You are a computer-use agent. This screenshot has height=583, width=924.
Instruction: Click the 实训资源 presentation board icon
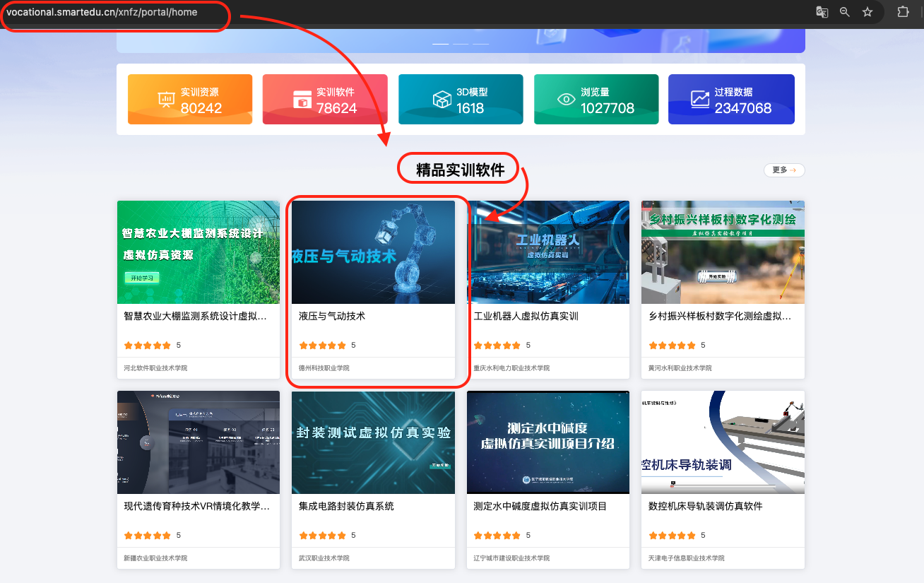click(x=166, y=100)
